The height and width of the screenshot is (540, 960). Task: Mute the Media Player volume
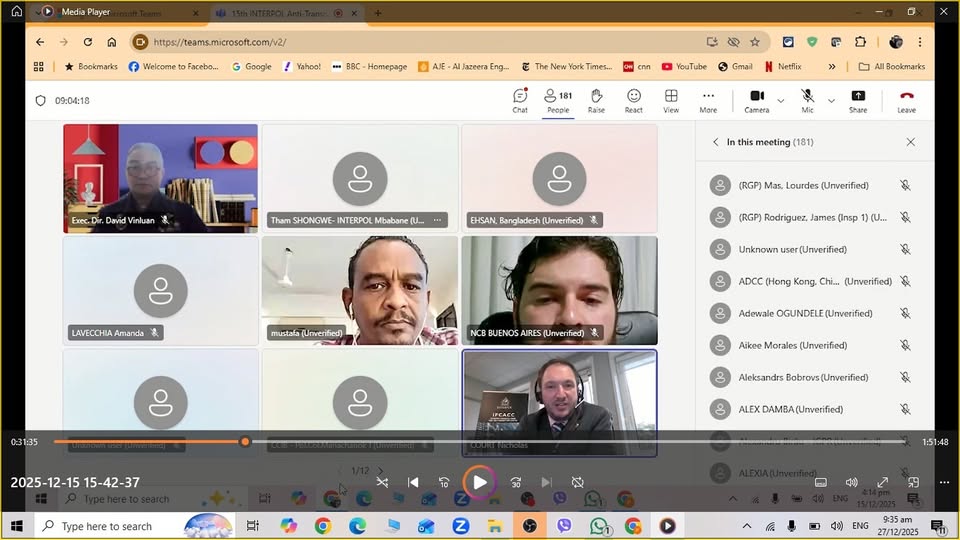click(851, 482)
